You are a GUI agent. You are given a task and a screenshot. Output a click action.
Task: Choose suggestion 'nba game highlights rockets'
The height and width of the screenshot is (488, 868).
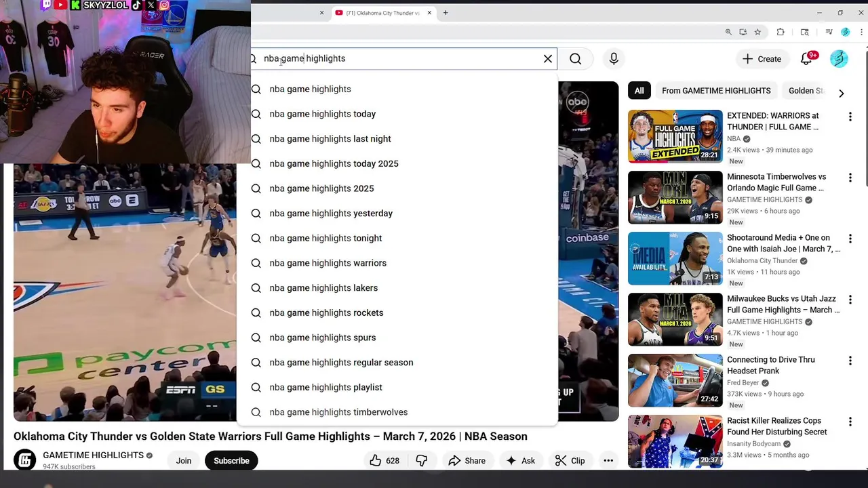(397, 312)
